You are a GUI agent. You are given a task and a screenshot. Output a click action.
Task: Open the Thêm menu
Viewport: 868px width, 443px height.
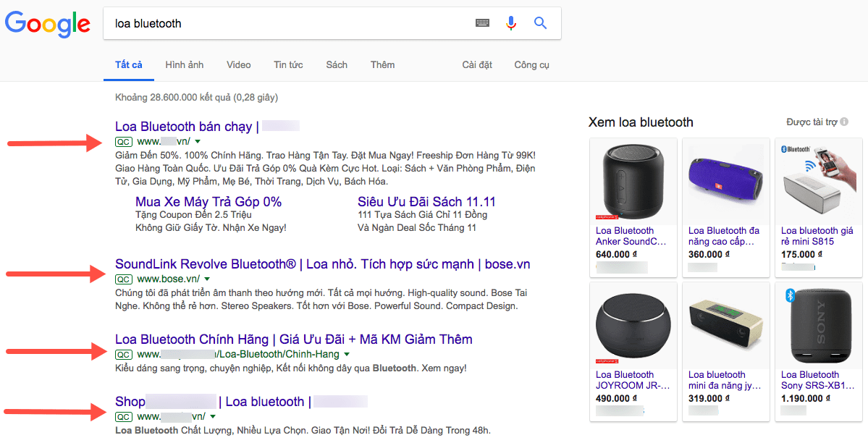[x=382, y=65]
